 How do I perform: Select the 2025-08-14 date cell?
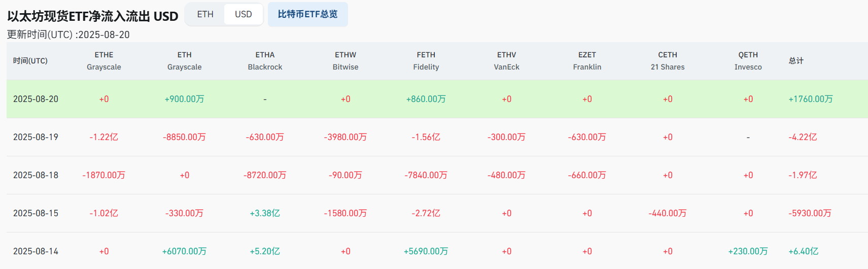(x=36, y=251)
